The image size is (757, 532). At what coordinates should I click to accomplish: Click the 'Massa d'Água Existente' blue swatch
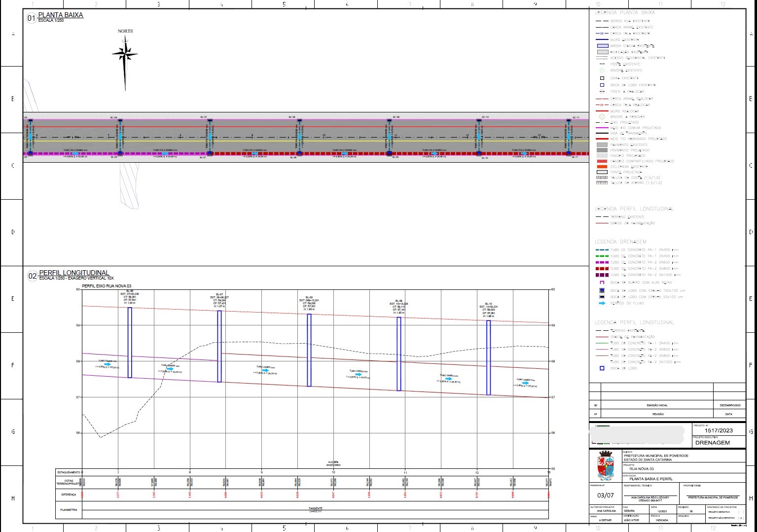pyautogui.click(x=603, y=46)
